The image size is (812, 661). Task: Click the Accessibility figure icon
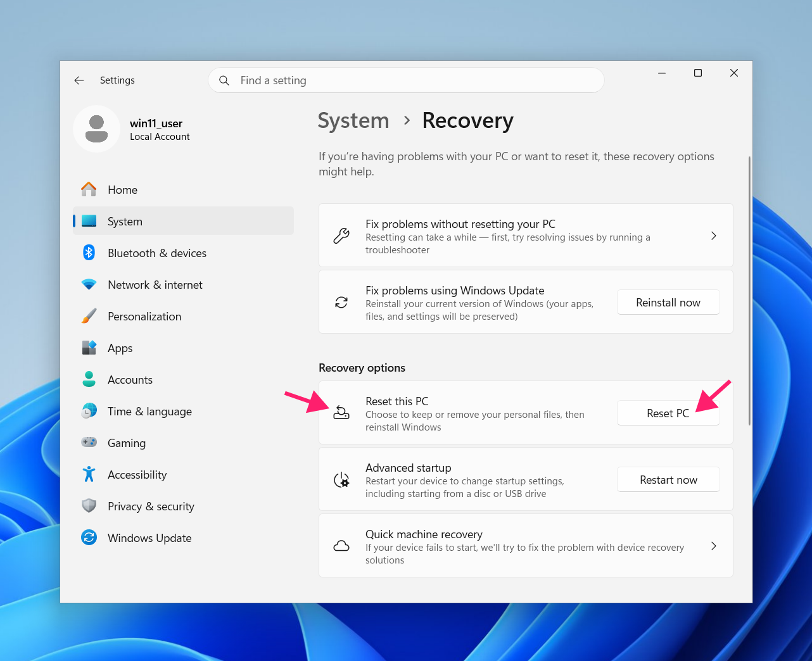(x=89, y=474)
